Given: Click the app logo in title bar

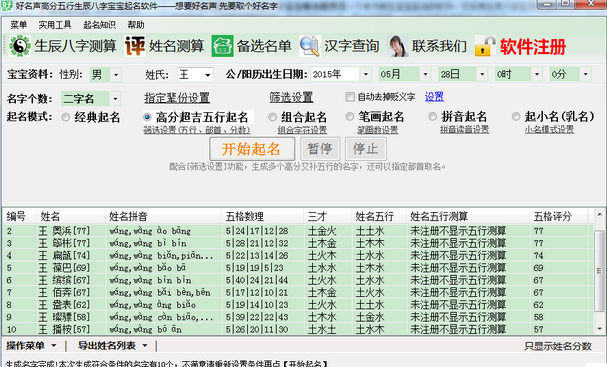Looking at the screenshot, I should click(x=7, y=6).
